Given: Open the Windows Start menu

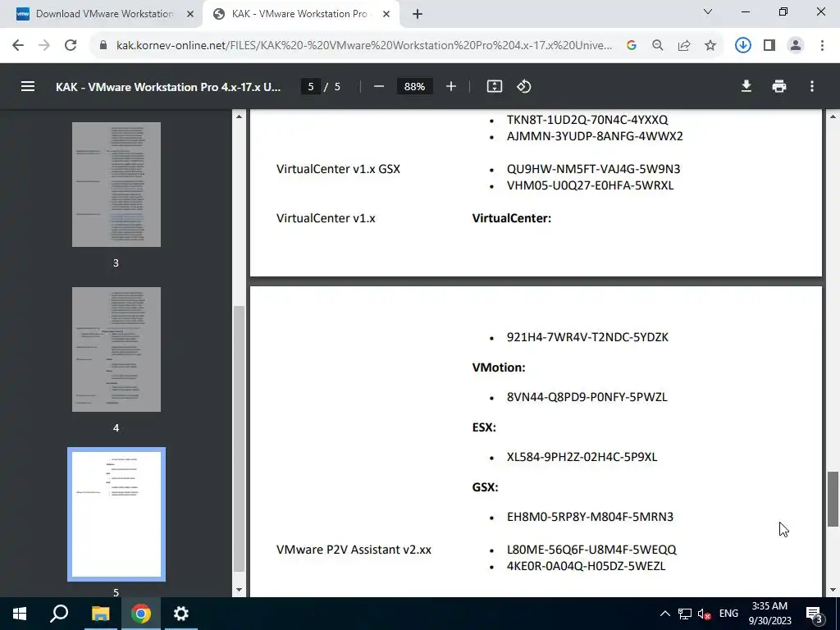Looking at the screenshot, I should point(20,614).
